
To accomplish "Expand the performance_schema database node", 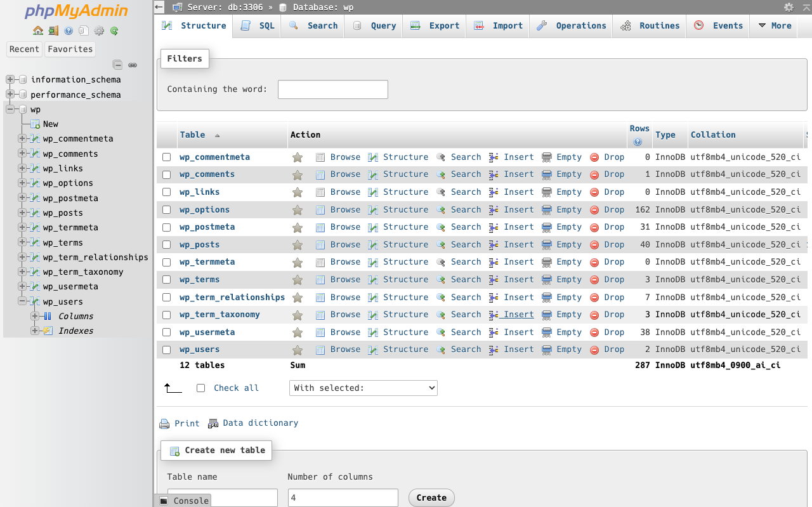I will 10,95.
